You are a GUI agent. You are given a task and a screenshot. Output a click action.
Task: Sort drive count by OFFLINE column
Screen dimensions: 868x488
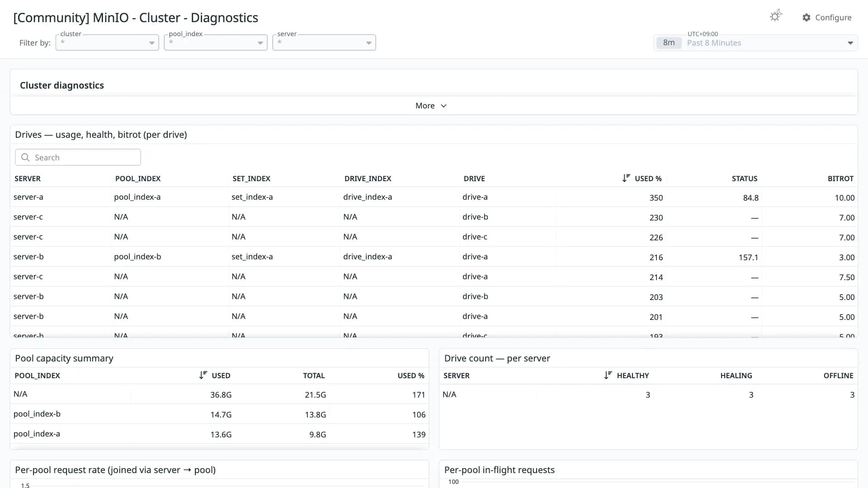[838, 375]
